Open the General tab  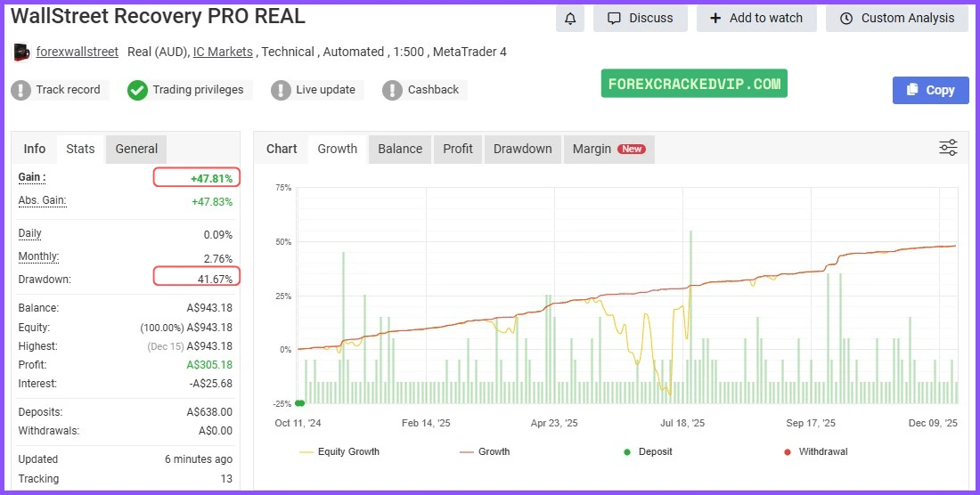[x=136, y=149]
